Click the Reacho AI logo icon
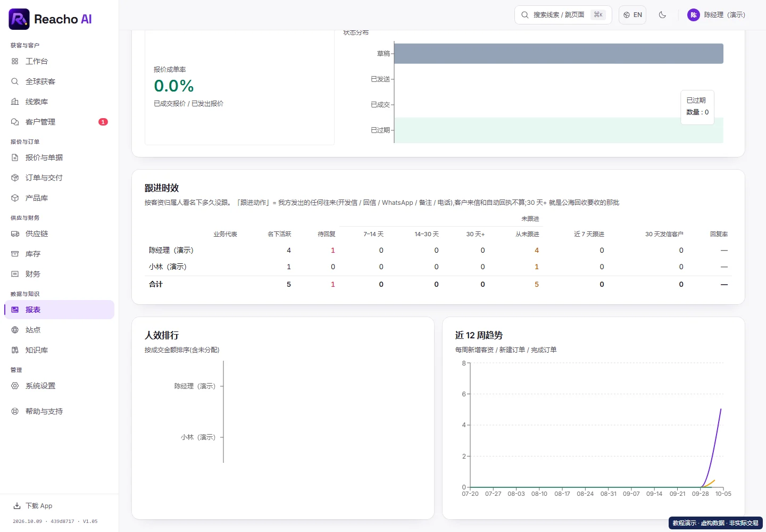The height and width of the screenshot is (532, 766). click(19, 19)
